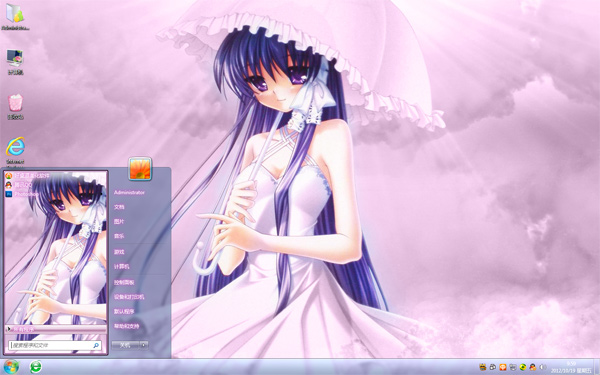Click the QQ penguin tray icon
The height and width of the screenshot is (375, 600).
[532, 367]
